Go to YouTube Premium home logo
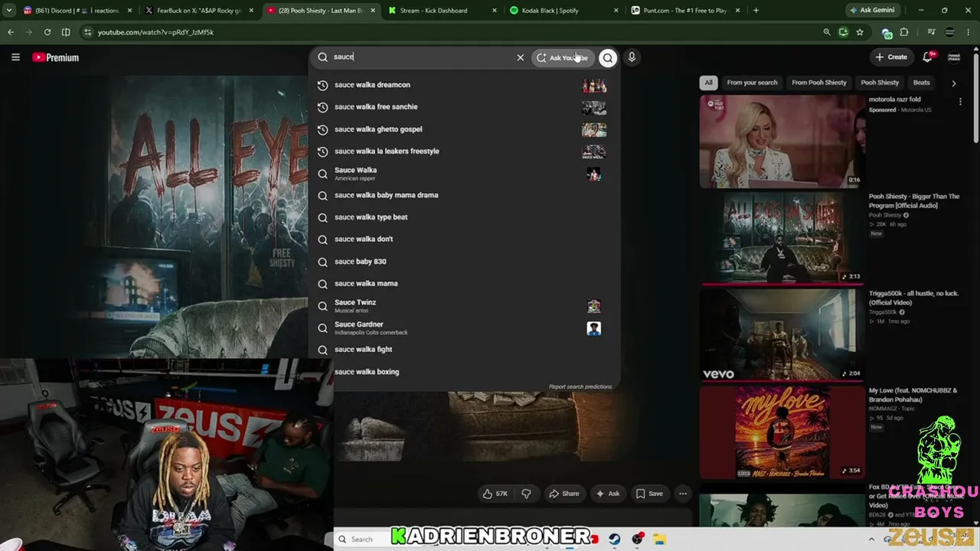 coord(56,57)
